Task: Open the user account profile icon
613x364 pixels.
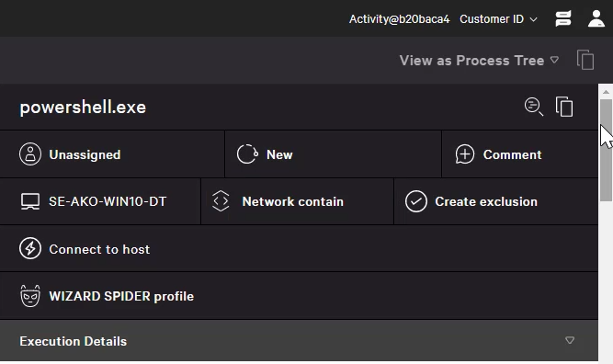Action: [596, 18]
